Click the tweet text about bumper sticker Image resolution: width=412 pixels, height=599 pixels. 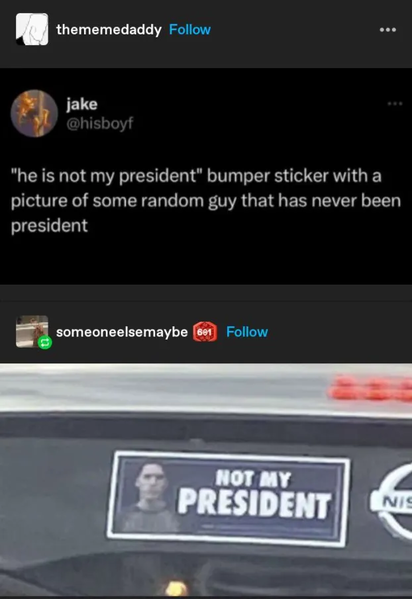pyautogui.click(x=206, y=201)
